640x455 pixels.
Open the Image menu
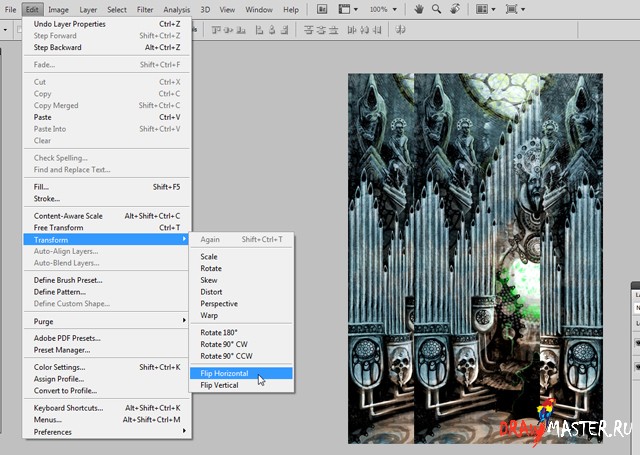[58, 9]
